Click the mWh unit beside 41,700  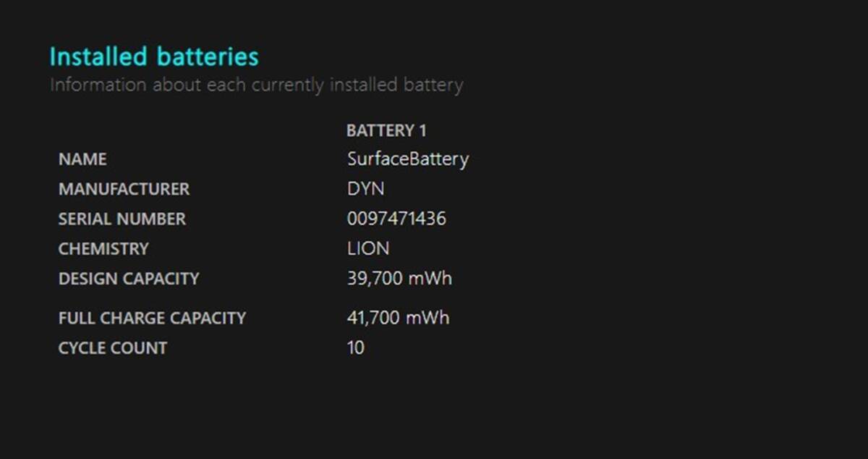(x=429, y=318)
